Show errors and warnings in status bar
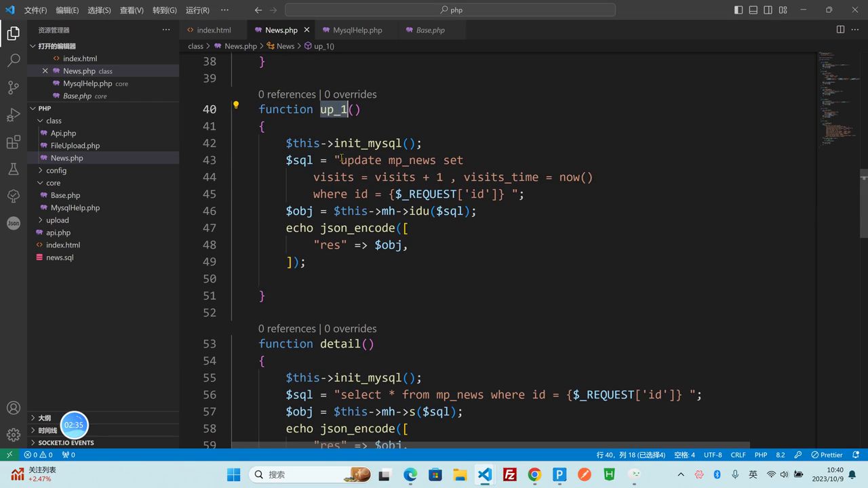 click(x=39, y=455)
